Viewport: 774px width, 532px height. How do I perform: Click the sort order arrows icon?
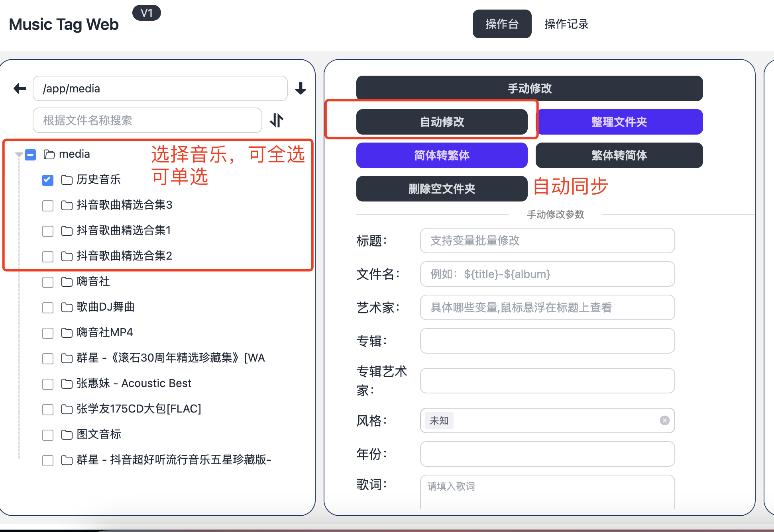point(277,120)
